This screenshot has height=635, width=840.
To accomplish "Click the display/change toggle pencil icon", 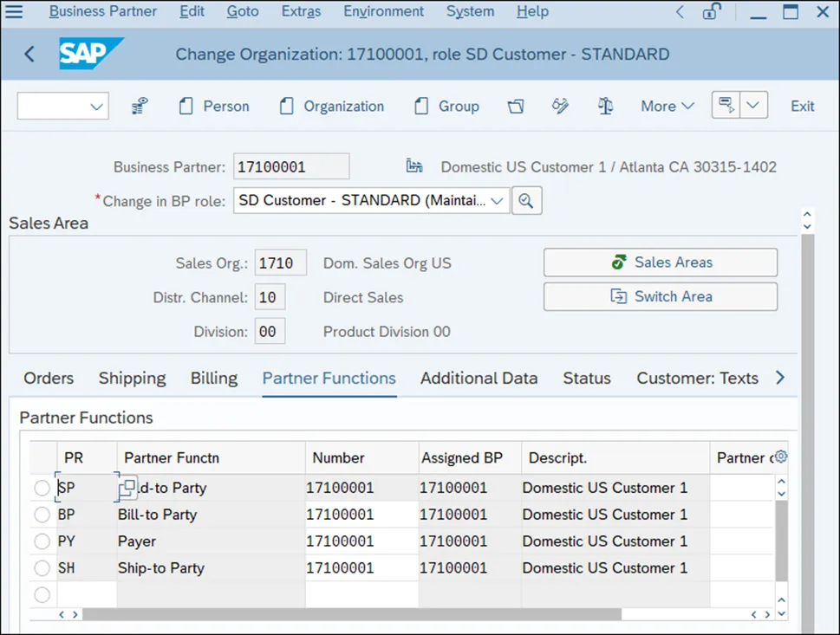I will 560,106.
